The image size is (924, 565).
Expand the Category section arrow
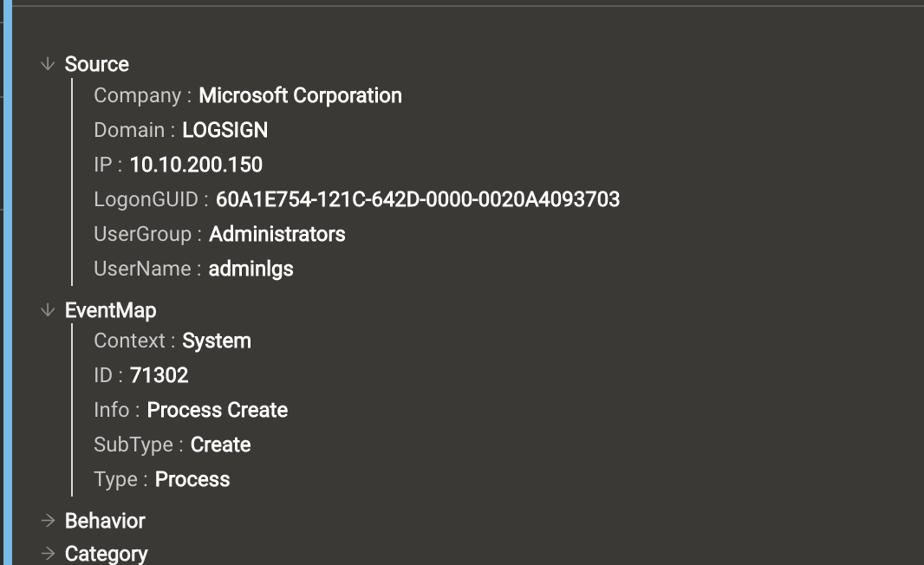tap(48, 553)
